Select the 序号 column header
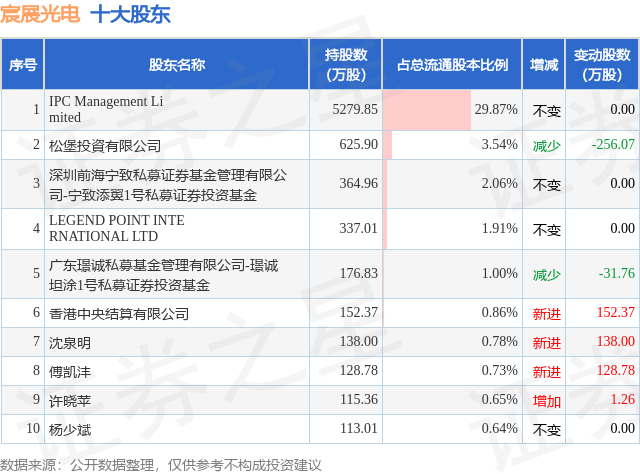This screenshot has width=640, height=474. [23, 64]
